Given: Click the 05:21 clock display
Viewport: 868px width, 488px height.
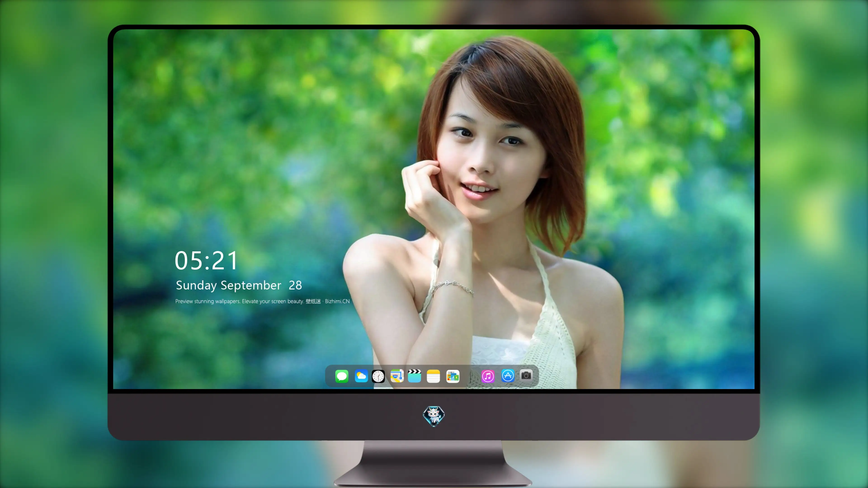Looking at the screenshot, I should [206, 261].
